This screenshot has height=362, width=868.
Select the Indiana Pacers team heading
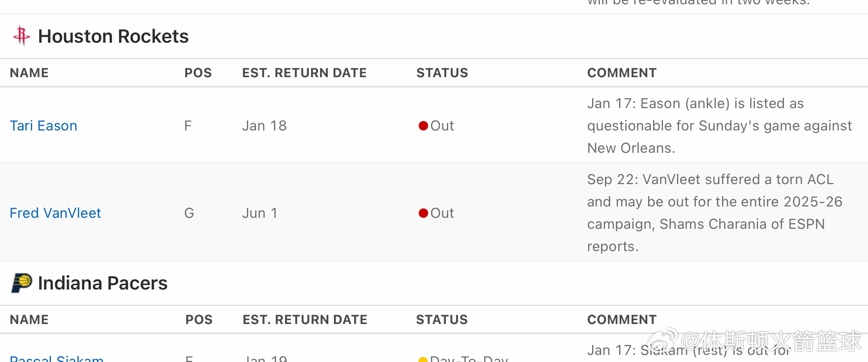(x=103, y=283)
